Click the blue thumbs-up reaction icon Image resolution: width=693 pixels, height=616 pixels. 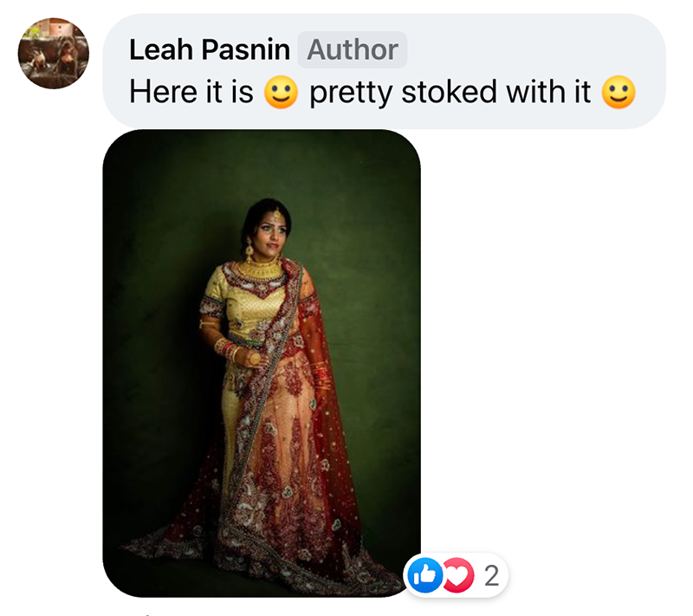425,575
